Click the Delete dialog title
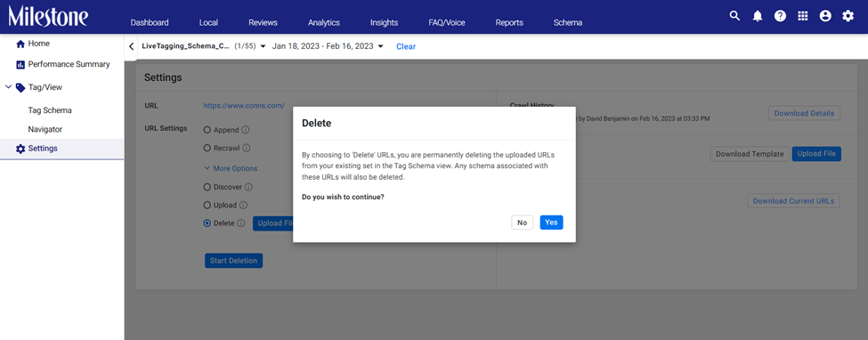The width and height of the screenshot is (868, 340). pyautogui.click(x=316, y=124)
